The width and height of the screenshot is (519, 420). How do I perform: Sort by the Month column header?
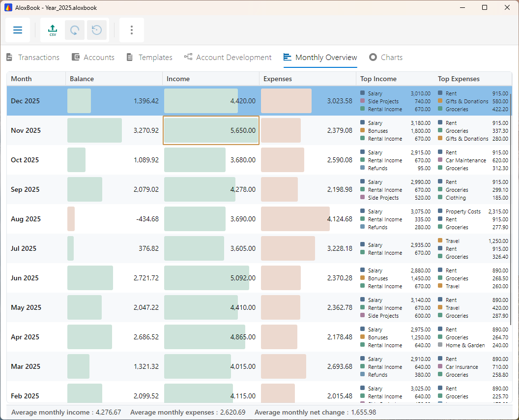[36, 79]
